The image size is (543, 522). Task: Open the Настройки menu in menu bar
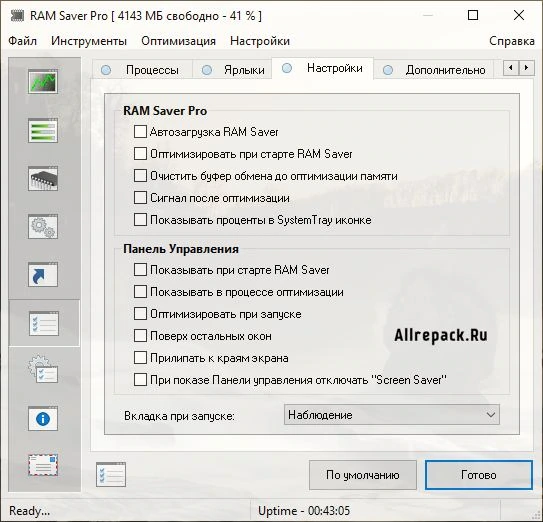[x=260, y=41]
